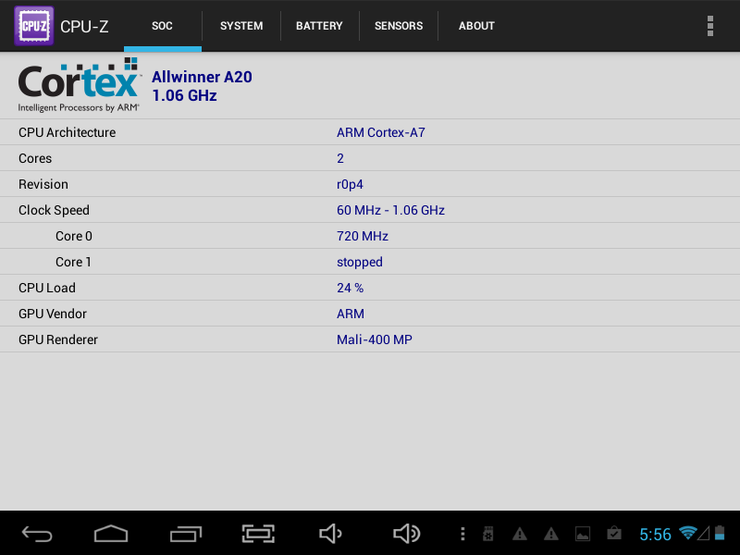Select the GPU Renderer label

coord(58,340)
